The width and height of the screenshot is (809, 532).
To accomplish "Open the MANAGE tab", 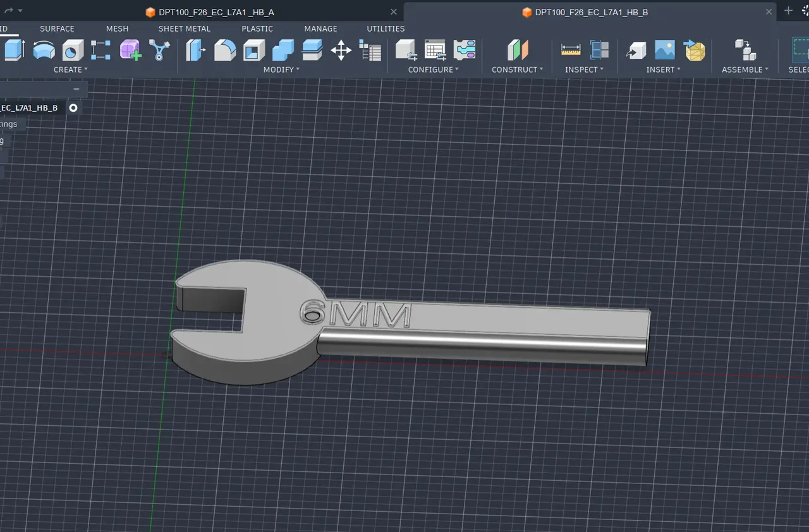I will click(320, 28).
